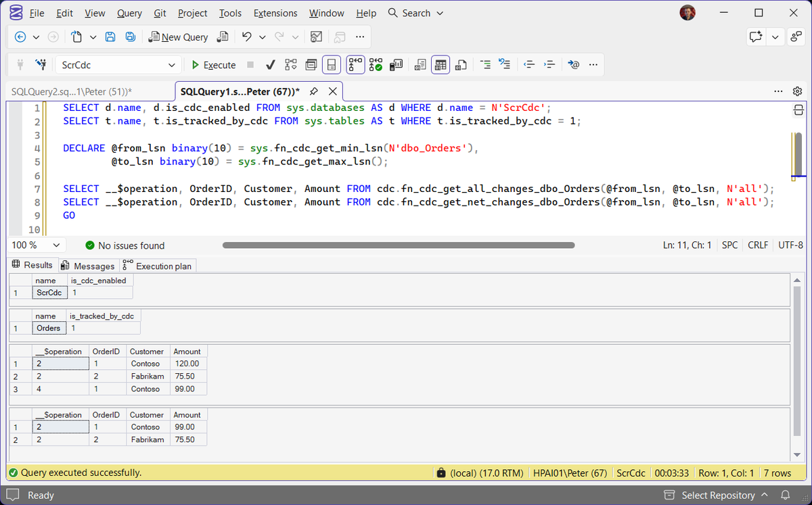Open the Activity Monitor icon

316,37
